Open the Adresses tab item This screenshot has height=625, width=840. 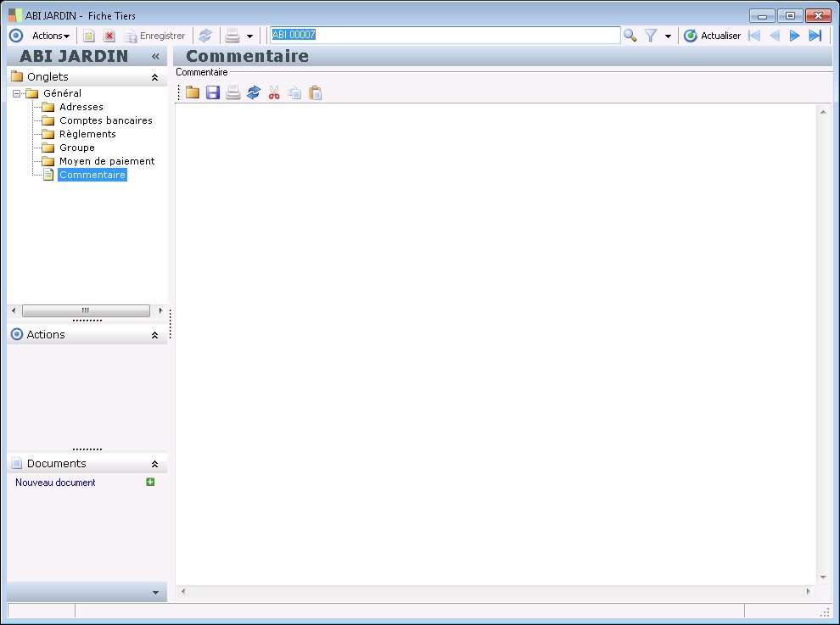(x=81, y=107)
